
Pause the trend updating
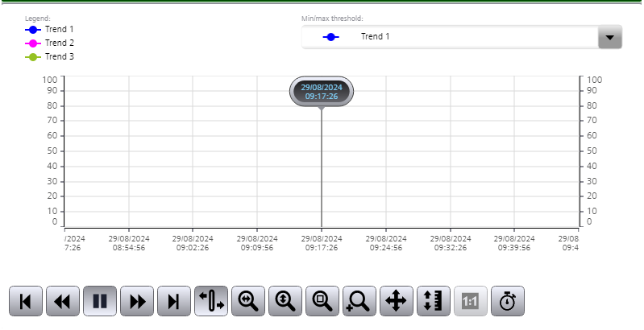(100, 301)
